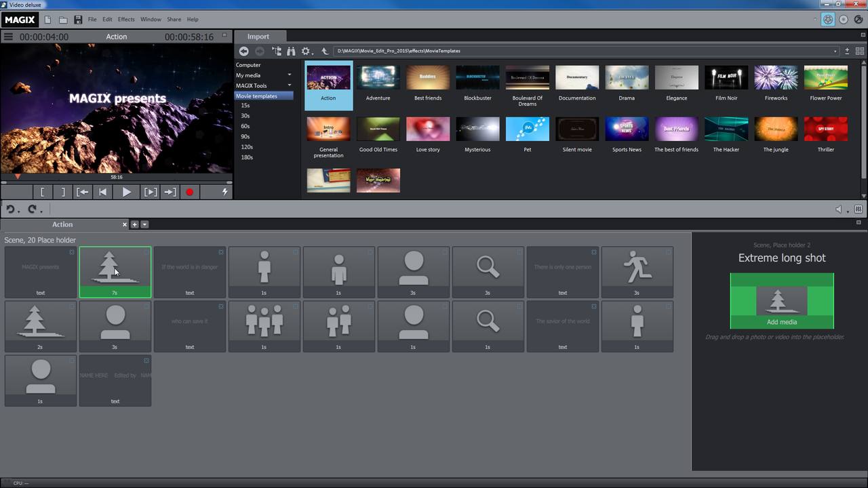Click the MAGIX logo
The width and height of the screenshot is (868, 488).
(x=20, y=20)
